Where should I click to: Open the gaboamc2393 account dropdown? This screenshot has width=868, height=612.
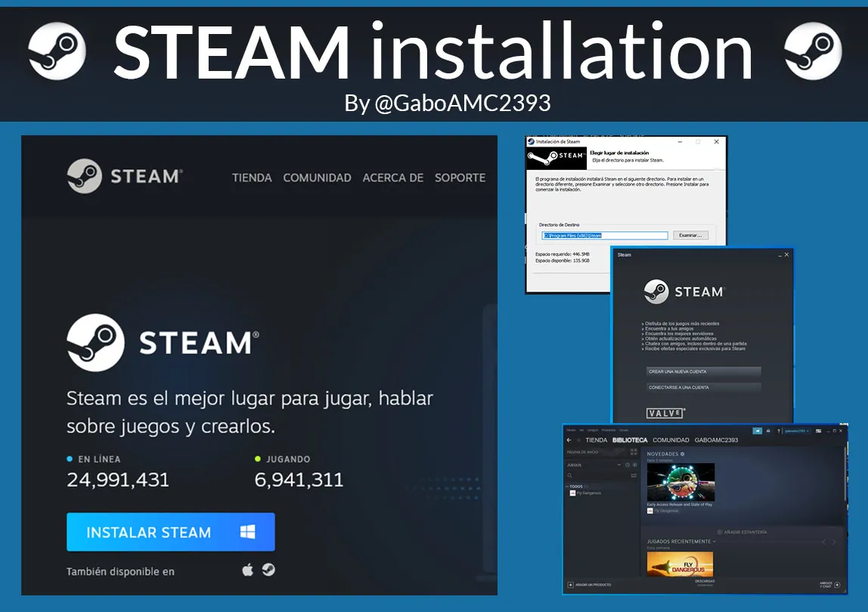(797, 431)
